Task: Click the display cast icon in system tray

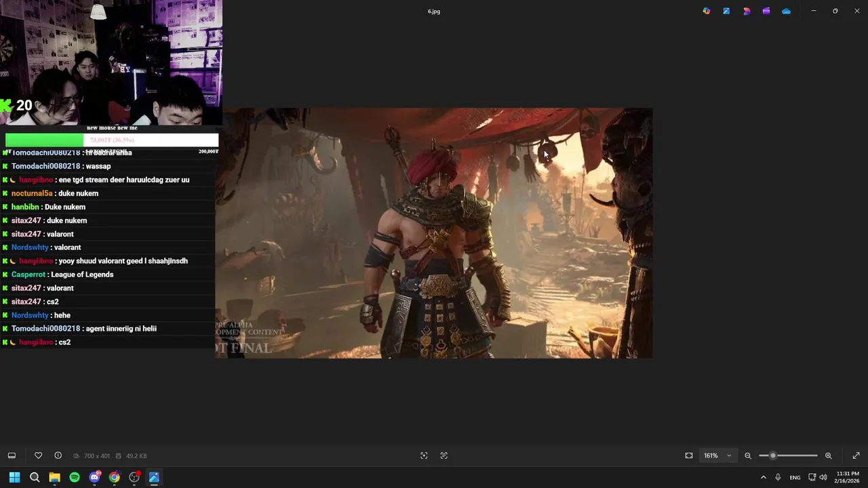Action: (x=812, y=477)
